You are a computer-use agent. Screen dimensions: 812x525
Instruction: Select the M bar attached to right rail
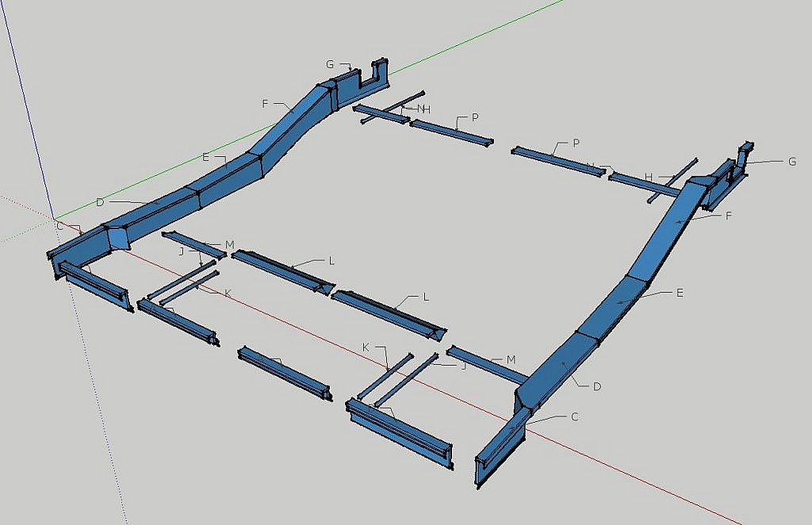(x=486, y=365)
